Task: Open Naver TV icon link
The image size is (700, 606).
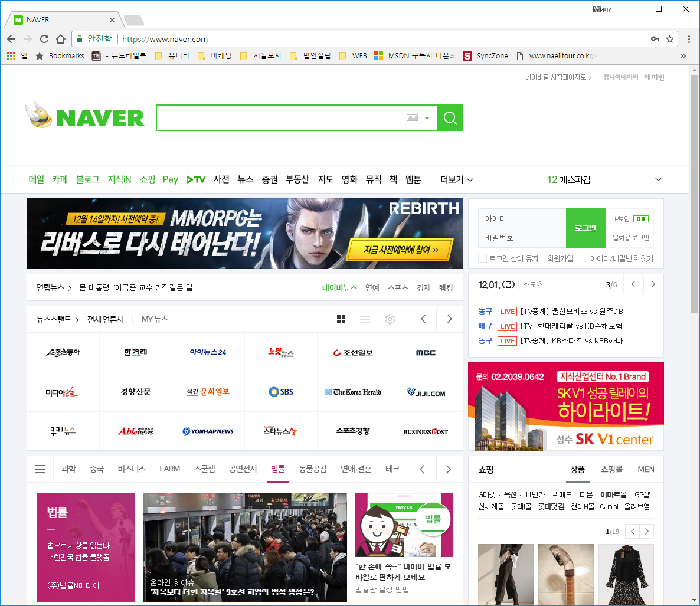Action: (x=195, y=179)
